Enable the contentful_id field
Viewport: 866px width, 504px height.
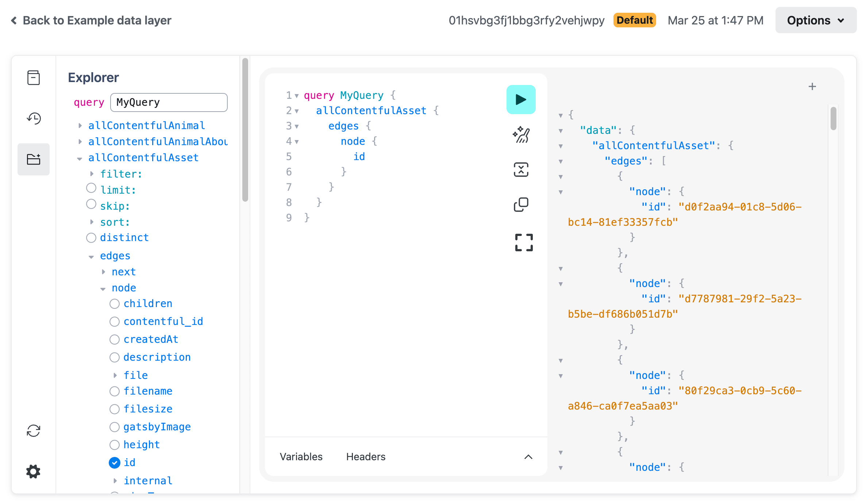click(x=115, y=322)
